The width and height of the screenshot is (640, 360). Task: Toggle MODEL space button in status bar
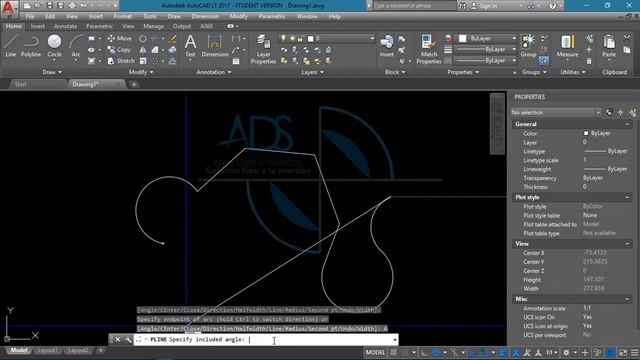point(375,352)
